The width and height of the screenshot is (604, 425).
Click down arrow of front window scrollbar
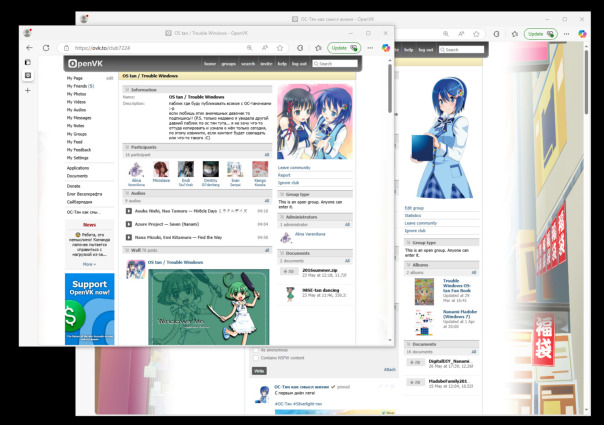[390, 341]
